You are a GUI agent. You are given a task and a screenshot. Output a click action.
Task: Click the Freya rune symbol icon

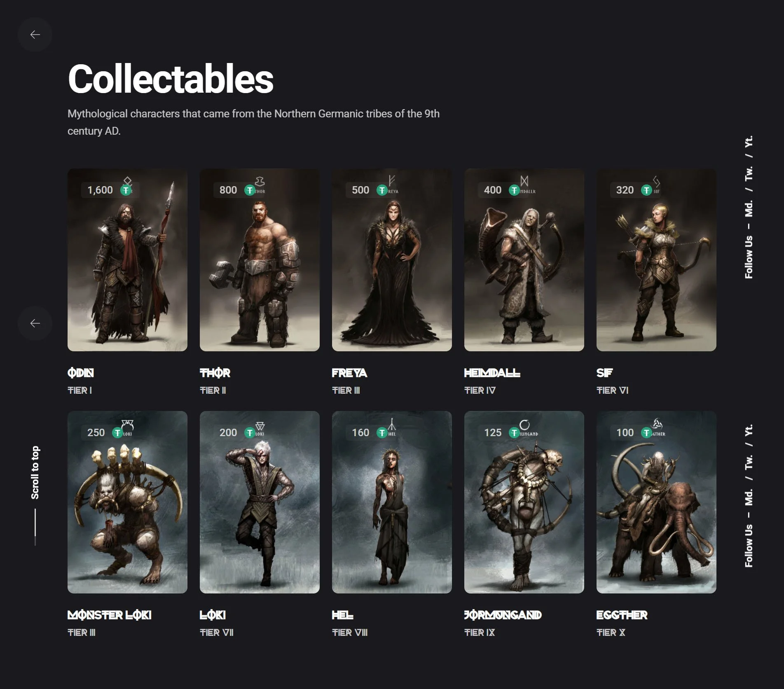pyautogui.click(x=392, y=180)
